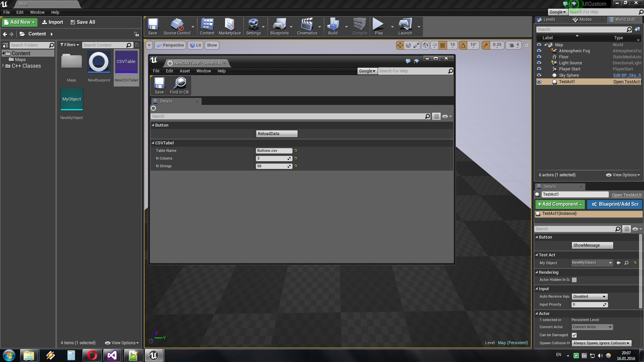The image size is (644, 362).
Task: Click the ReloadData button
Action: point(277,134)
